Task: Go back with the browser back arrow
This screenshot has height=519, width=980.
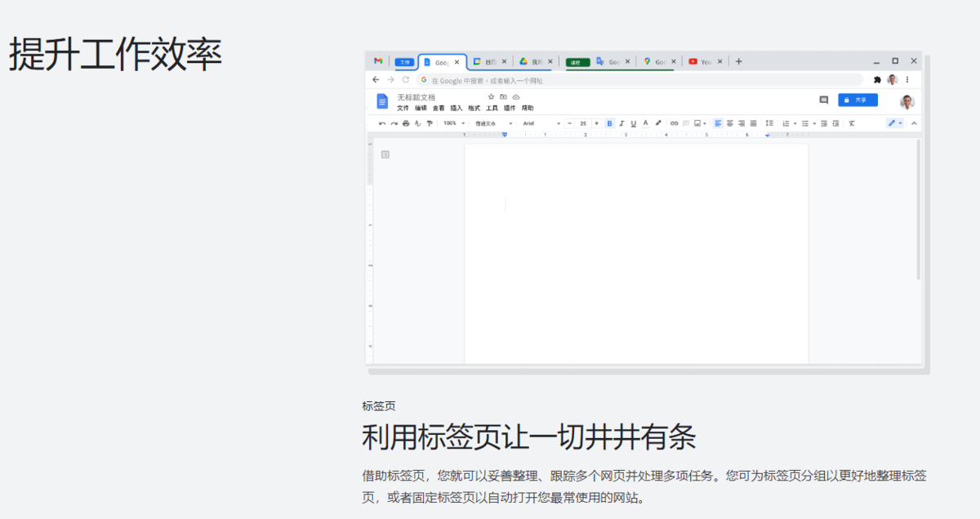Action: click(x=376, y=80)
